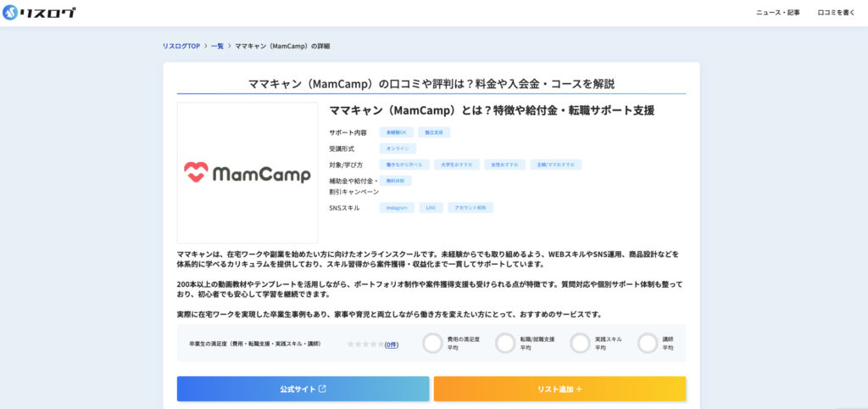Click the 転職/就職支援 circle gauge
The image size is (868, 409).
(505, 343)
